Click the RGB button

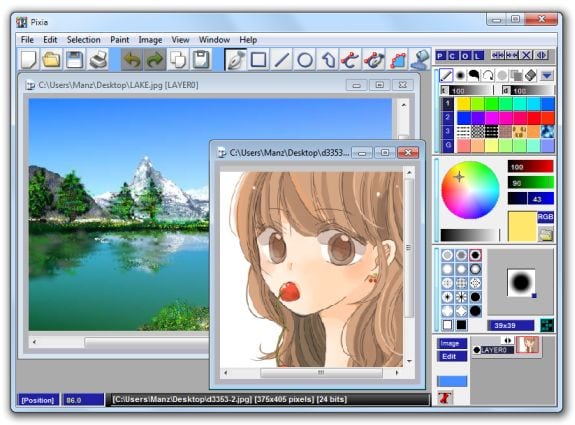point(545,217)
